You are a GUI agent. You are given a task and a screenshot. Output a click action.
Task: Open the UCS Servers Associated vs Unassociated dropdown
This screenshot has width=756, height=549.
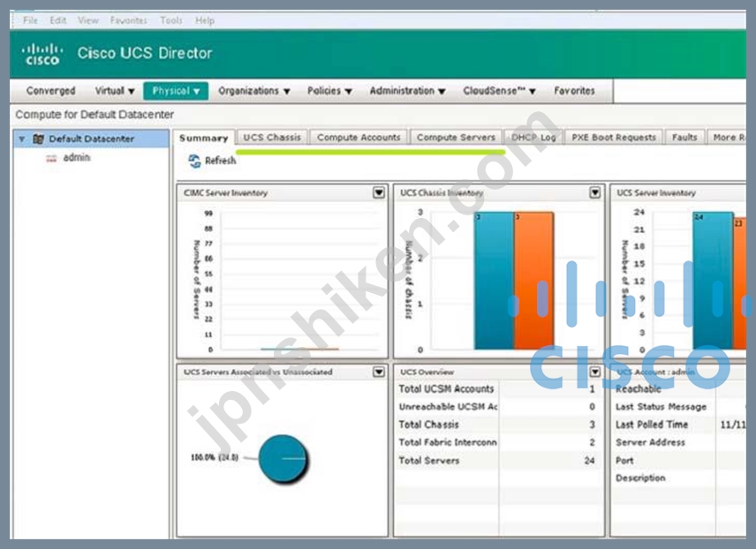(379, 372)
